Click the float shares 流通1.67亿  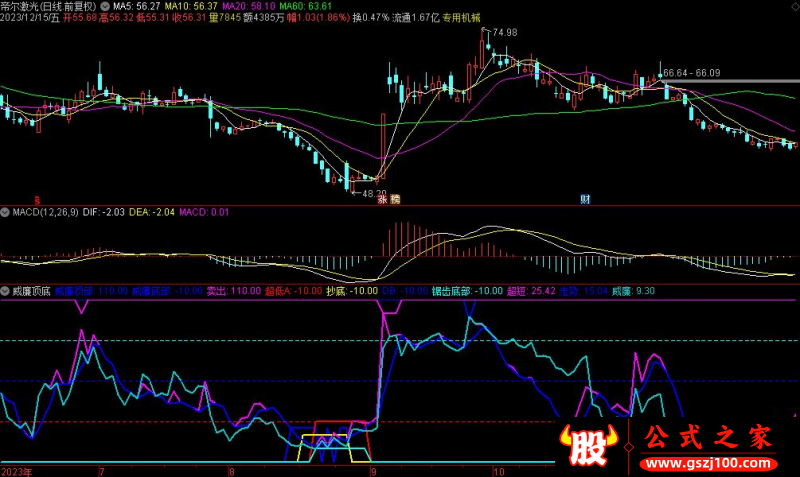coord(416,17)
